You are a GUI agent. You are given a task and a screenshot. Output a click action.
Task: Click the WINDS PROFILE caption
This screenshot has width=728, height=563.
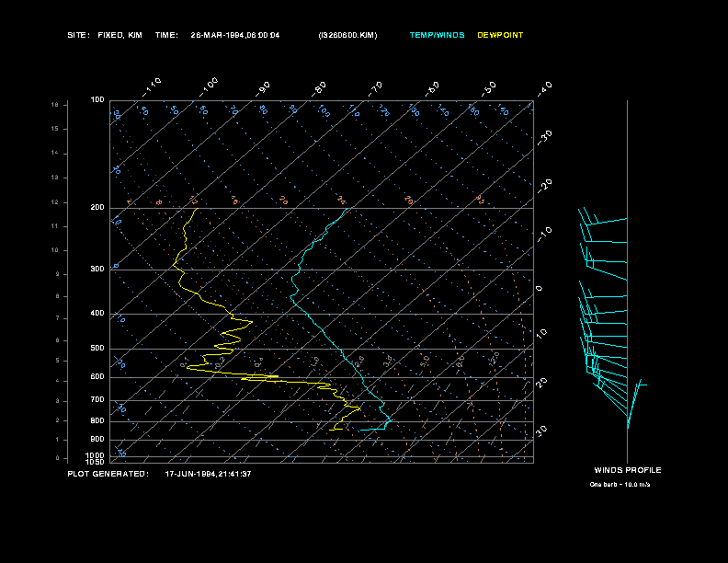click(628, 470)
